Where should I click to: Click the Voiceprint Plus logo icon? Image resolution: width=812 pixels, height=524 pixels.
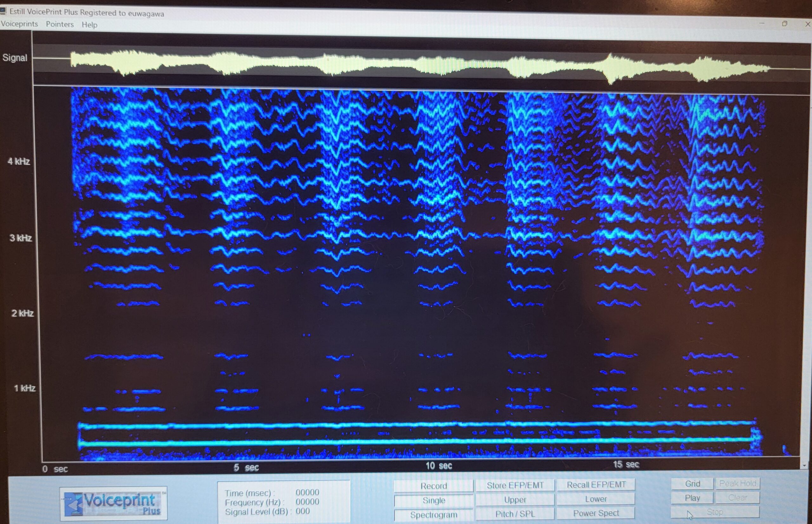(113, 503)
